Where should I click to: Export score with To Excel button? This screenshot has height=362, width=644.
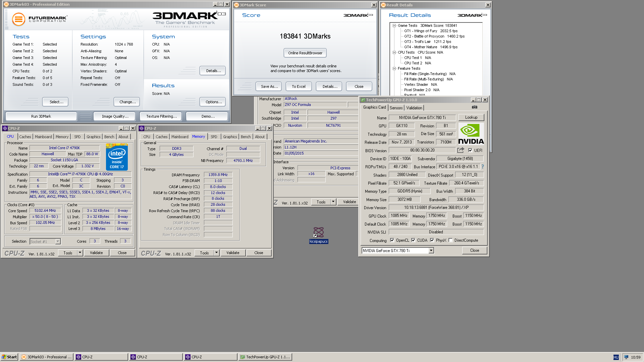pos(299,86)
